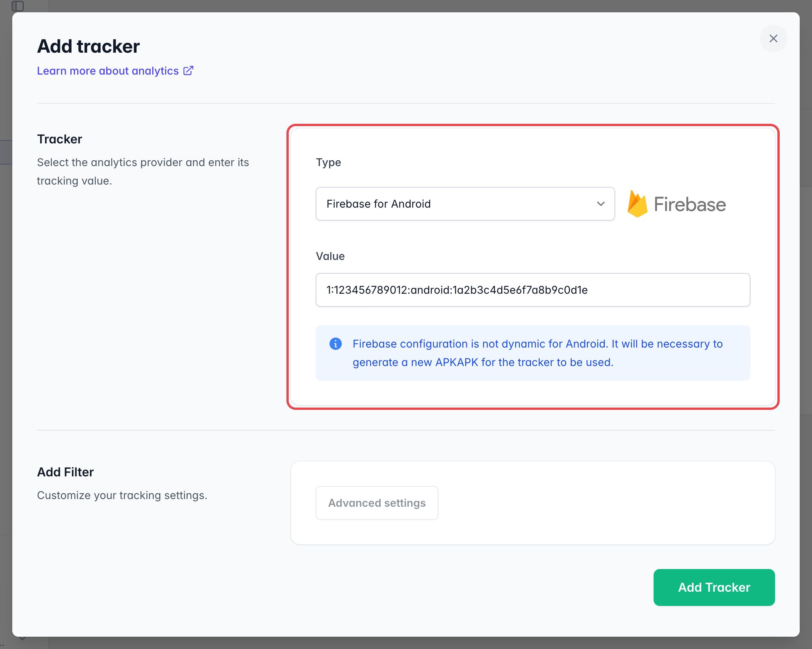Open Advanced settings
812x649 pixels.
pos(377,503)
